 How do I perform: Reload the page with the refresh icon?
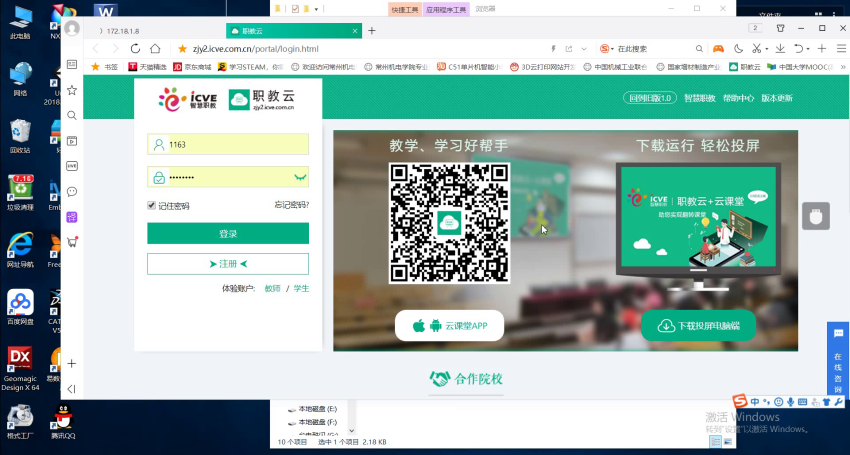[x=136, y=48]
